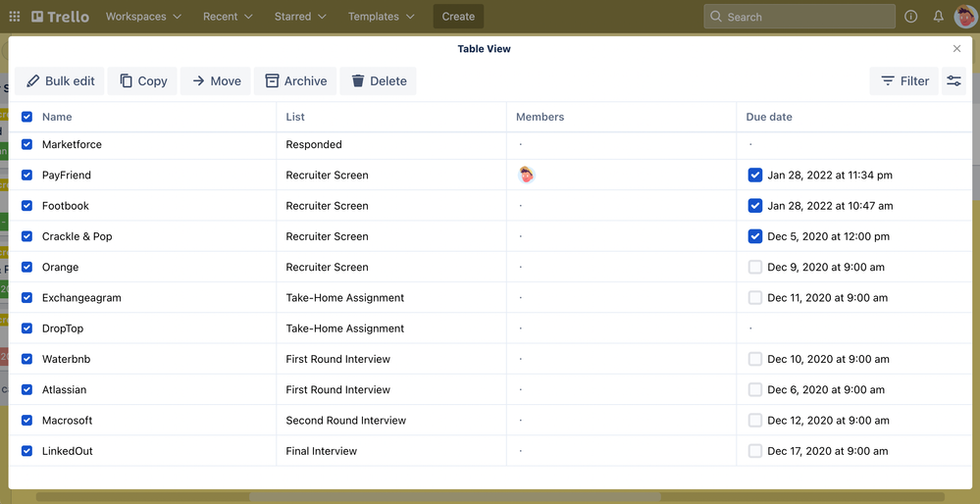Mark Macrosoft due date complete

[x=755, y=420]
